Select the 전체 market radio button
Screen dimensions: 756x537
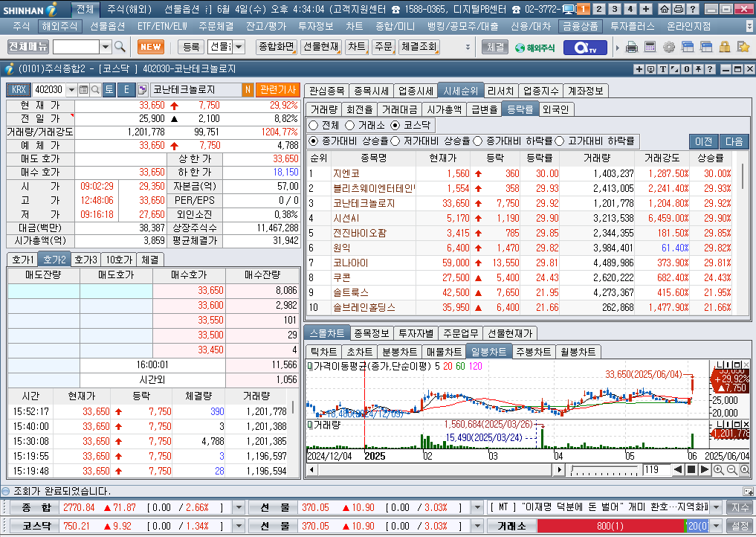[314, 126]
